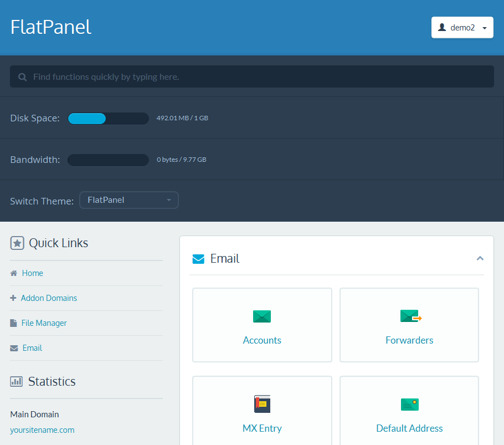Open Forwarders envelope arrow icon
This screenshot has width=504, height=445.
411,316
